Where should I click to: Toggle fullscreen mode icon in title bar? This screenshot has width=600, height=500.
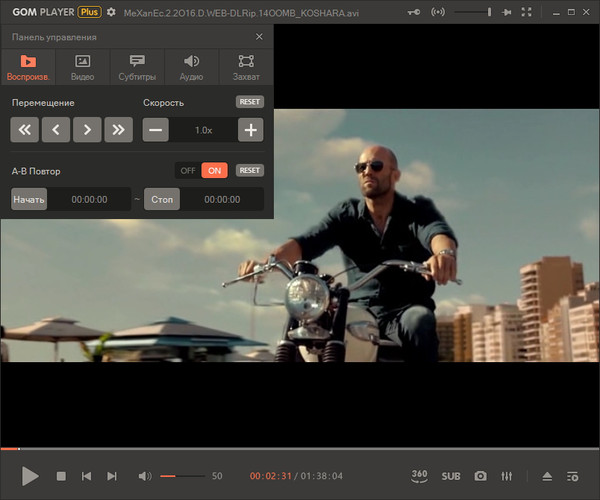[528, 12]
